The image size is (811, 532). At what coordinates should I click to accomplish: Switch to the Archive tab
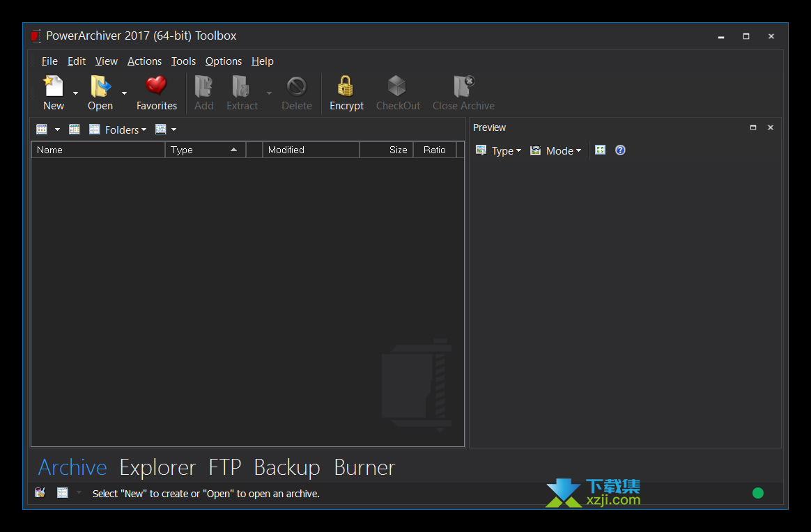point(72,467)
